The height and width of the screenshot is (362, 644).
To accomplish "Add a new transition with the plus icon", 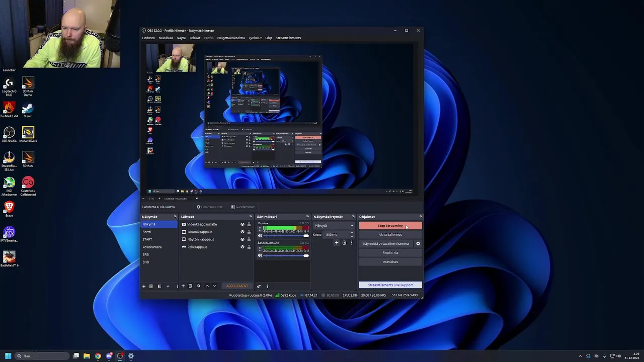I will 337,243.
